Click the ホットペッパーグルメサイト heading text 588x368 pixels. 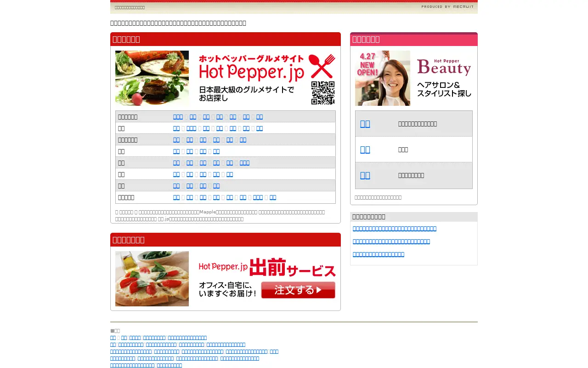pyautogui.click(x=251, y=58)
